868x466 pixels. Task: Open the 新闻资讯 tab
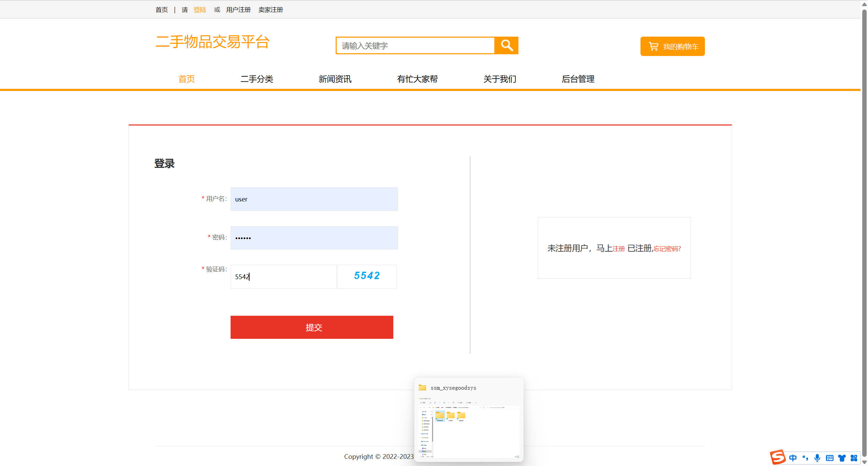coord(335,79)
